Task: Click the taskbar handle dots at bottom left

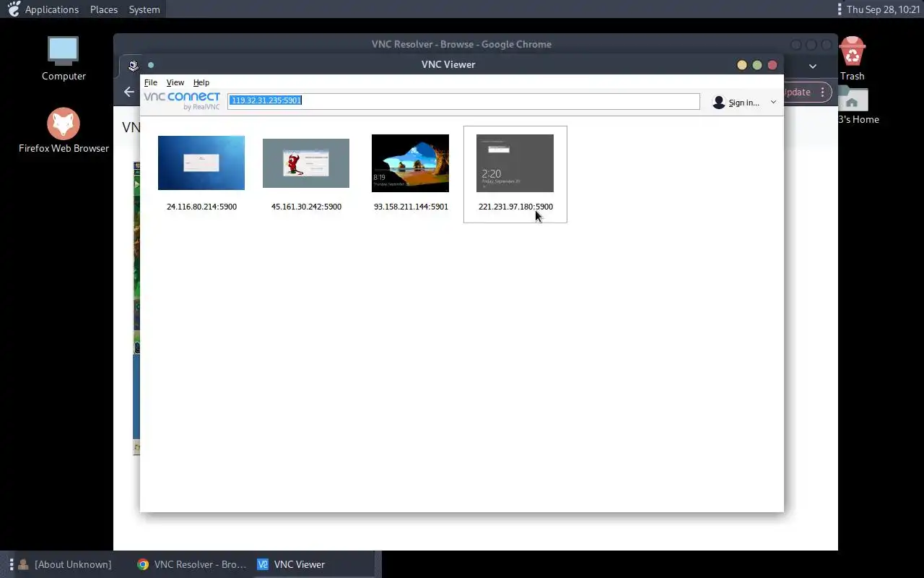Action: [11, 564]
